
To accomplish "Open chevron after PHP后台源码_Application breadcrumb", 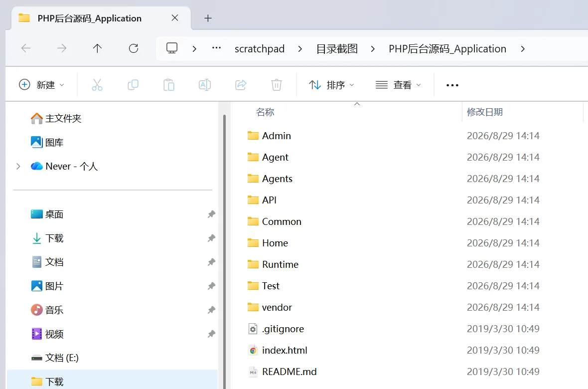I will (x=523, y=48).
